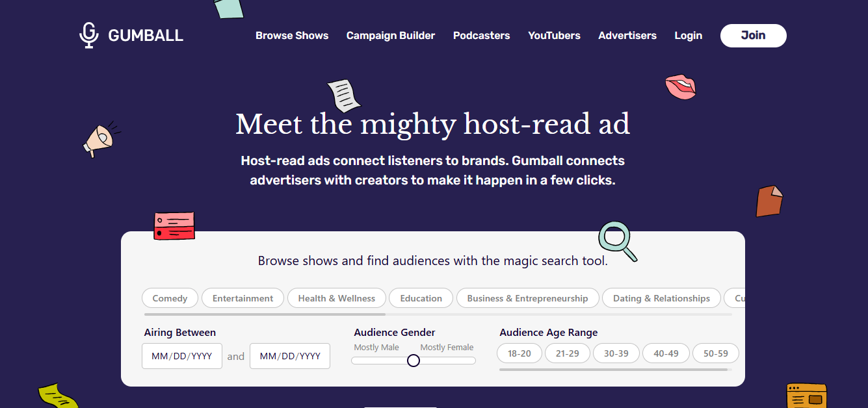Select the 50-59 age range chip

(x=715, y=353)
